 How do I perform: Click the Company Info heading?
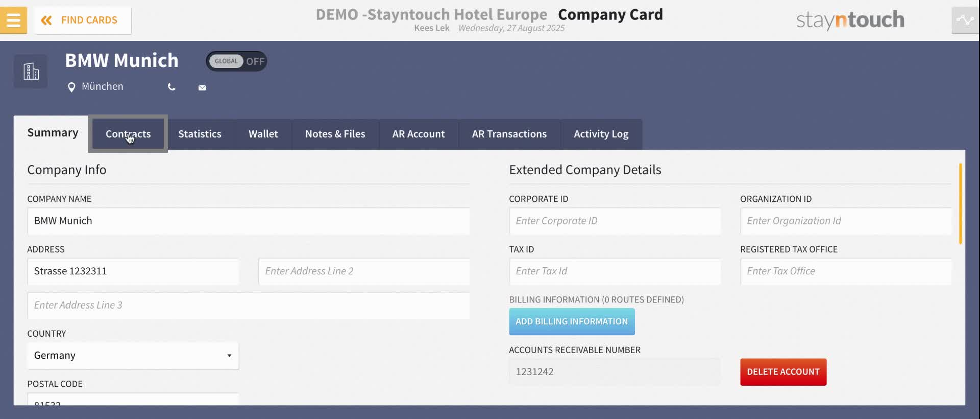coord(67,170)
